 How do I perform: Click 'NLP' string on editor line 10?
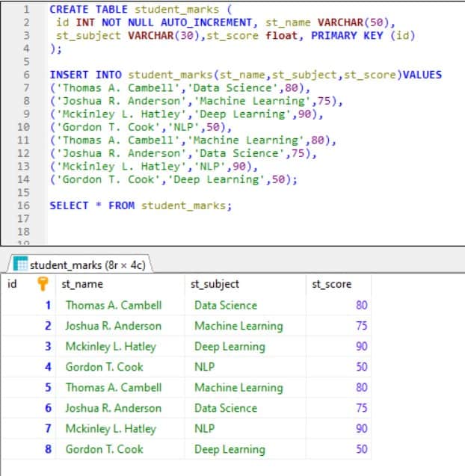pyautogui.click(x=183, y=127)
